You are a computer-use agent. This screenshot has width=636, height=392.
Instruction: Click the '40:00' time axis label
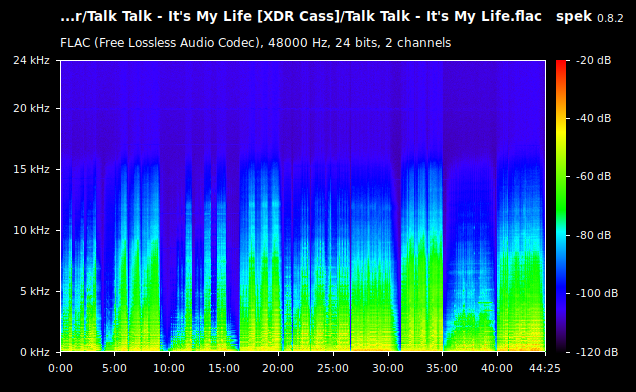[496, 368]
